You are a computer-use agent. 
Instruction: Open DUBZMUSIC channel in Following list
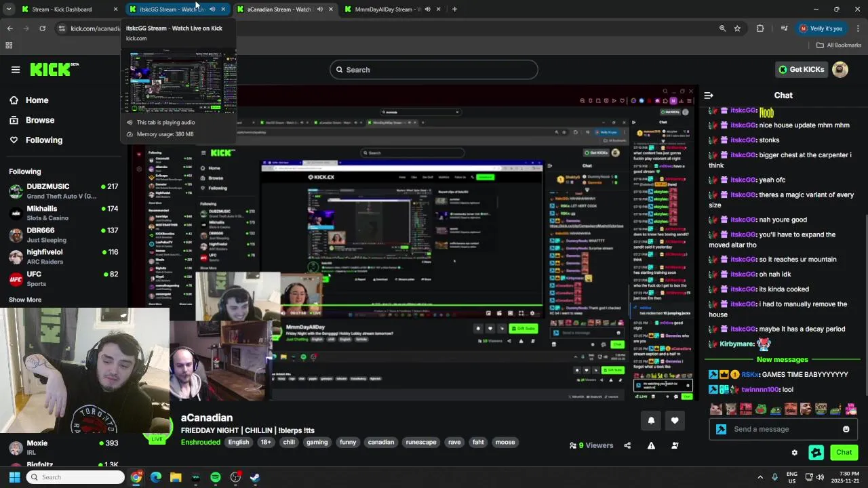[63, 191]
